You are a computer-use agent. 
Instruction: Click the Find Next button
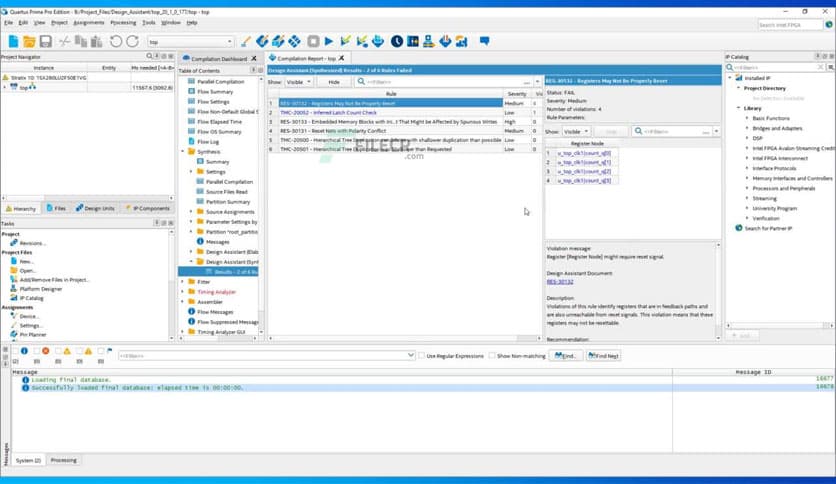pyautogui.click(x=603, y=356)
